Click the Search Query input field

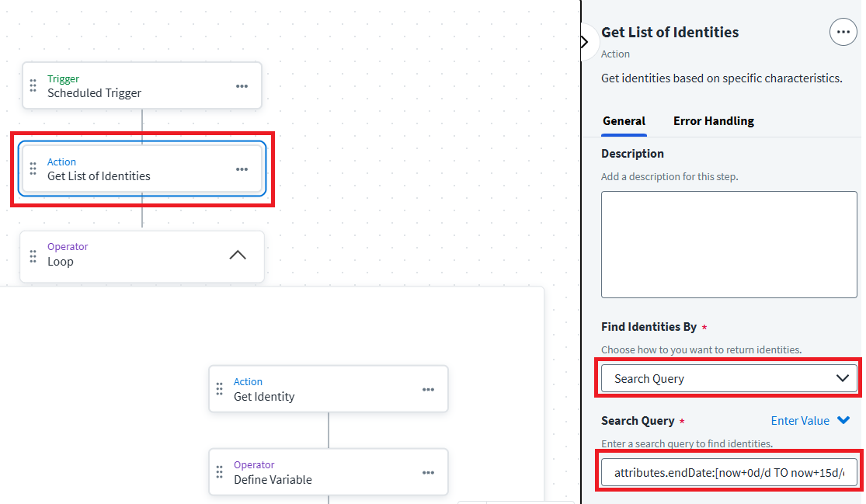729,472
